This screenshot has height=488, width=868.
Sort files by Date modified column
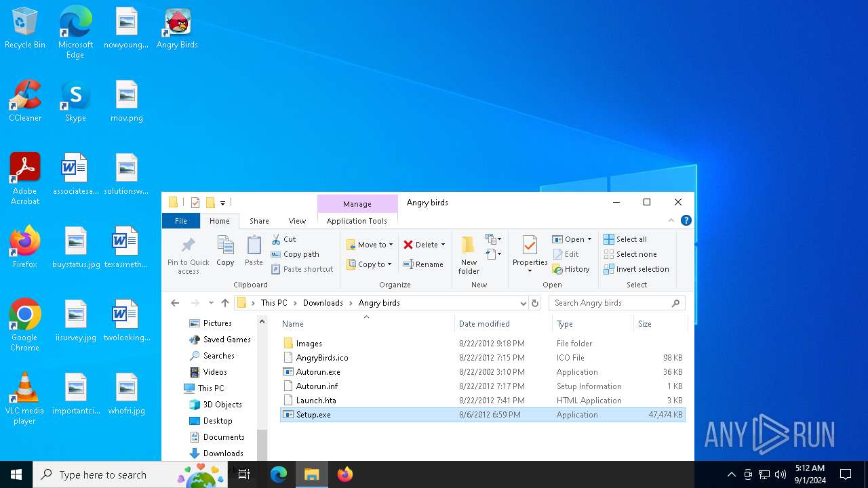(503, 324)
